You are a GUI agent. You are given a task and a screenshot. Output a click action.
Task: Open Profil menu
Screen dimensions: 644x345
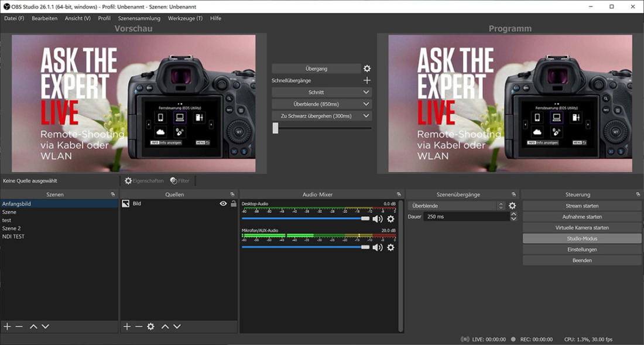pos(104,19)
